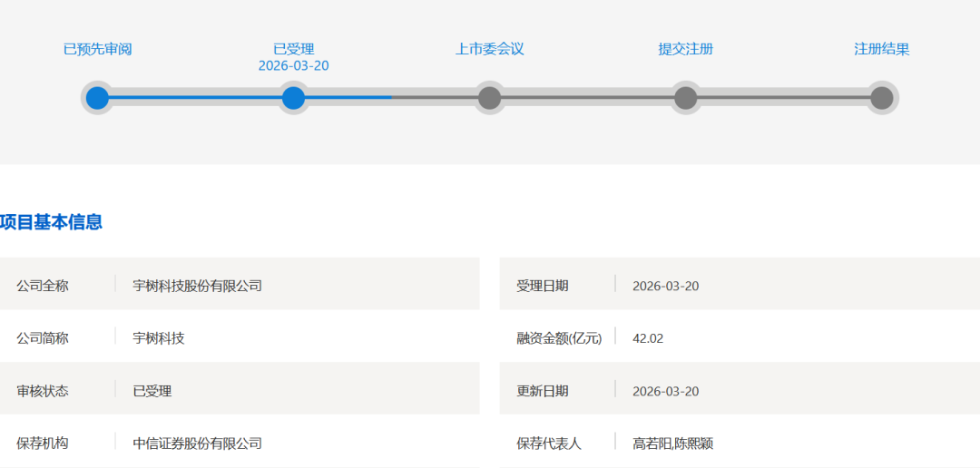This screenshot has height=468, width=980.
Task: Click the 上市委会议 progress step dot
Action: pyautogui.click(x=489, y=98)
